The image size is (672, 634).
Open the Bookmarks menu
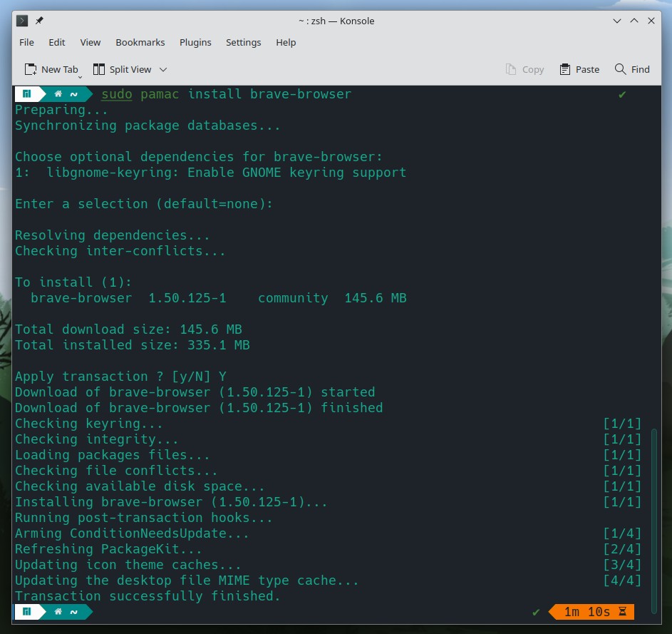[140, 43]
